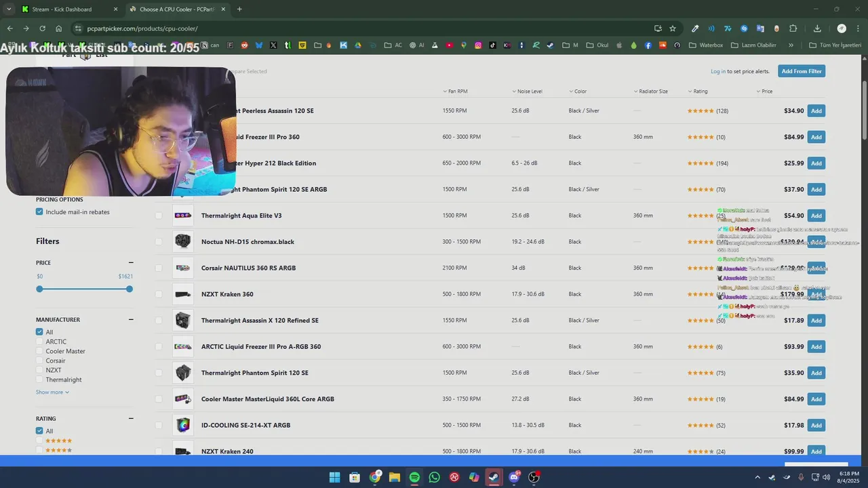Check the ARCTIC manufacturer filter
868x488 pixels.
39,342
